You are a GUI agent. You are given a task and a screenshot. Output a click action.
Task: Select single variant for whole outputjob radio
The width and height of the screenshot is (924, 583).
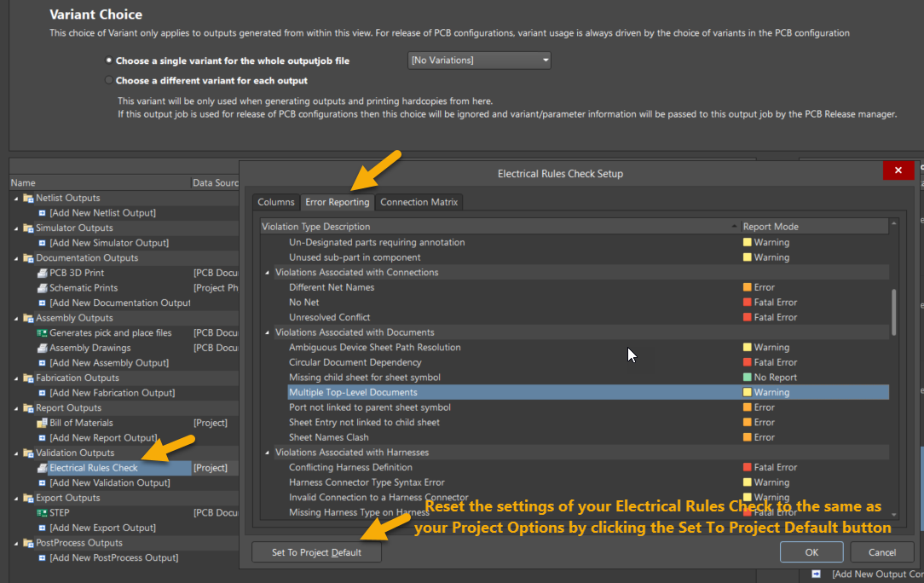(108, 61)
